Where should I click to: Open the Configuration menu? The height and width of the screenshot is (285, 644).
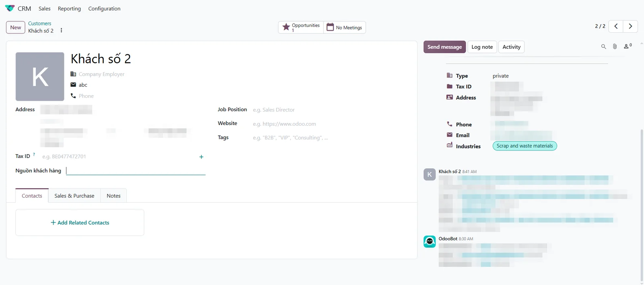tap(104, 8)
